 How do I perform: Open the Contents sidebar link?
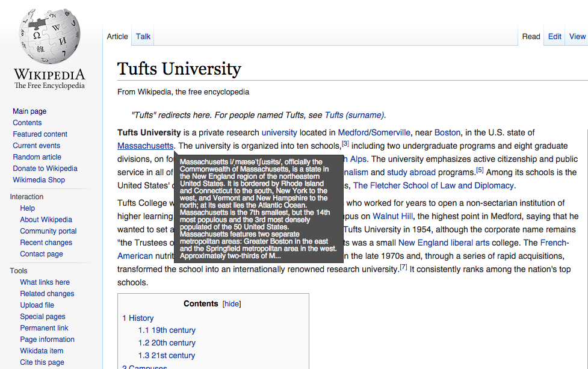click(x=27, y=123)
